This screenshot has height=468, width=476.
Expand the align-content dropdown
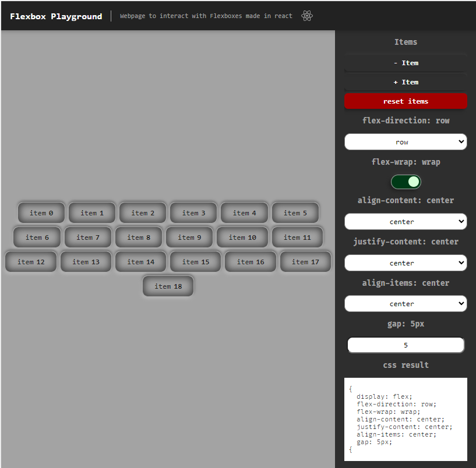coord(406,222)
